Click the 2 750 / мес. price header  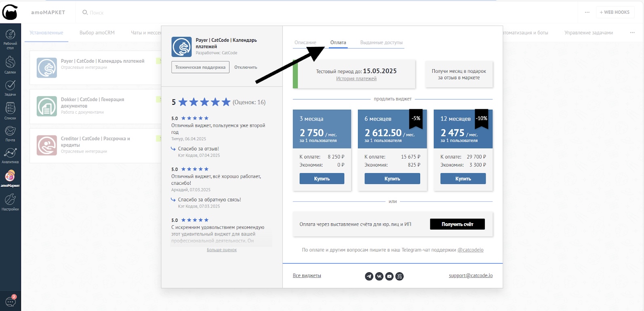point(322,129)
